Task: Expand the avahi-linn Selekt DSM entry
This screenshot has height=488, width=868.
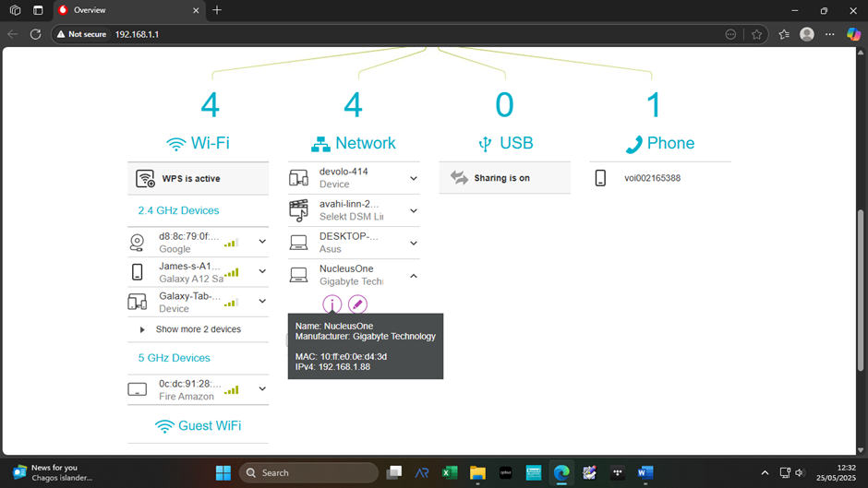Action: click(414, 211)
